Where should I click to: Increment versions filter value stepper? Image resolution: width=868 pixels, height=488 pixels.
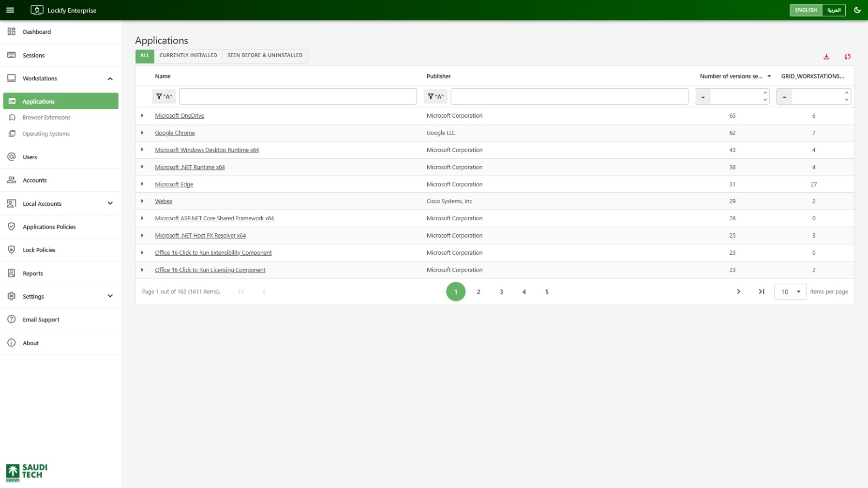pos(765,93)
